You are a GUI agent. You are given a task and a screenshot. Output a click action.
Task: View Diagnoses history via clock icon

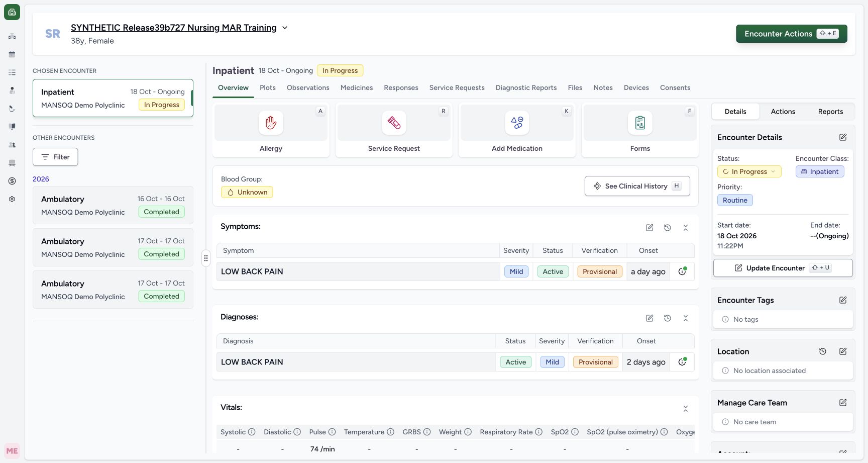668,318
